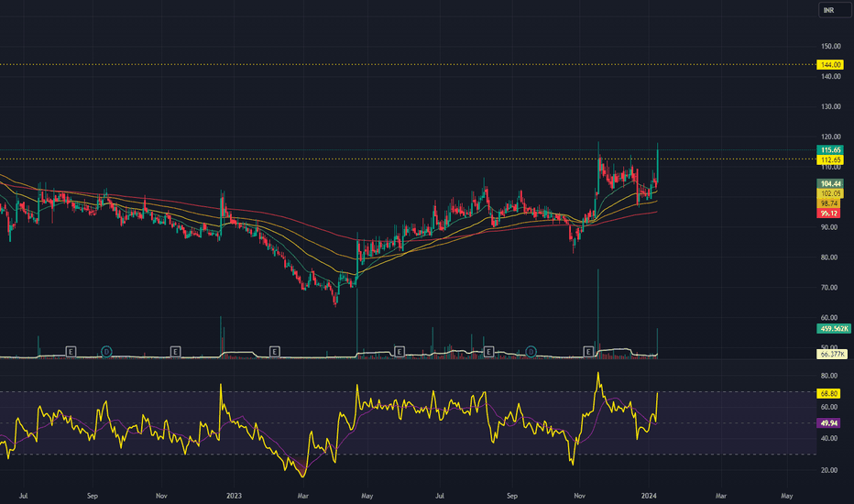This screenshot has width=854, height=504.
Task: Click the 150.00 price axis value
Action: click(831, 47)
